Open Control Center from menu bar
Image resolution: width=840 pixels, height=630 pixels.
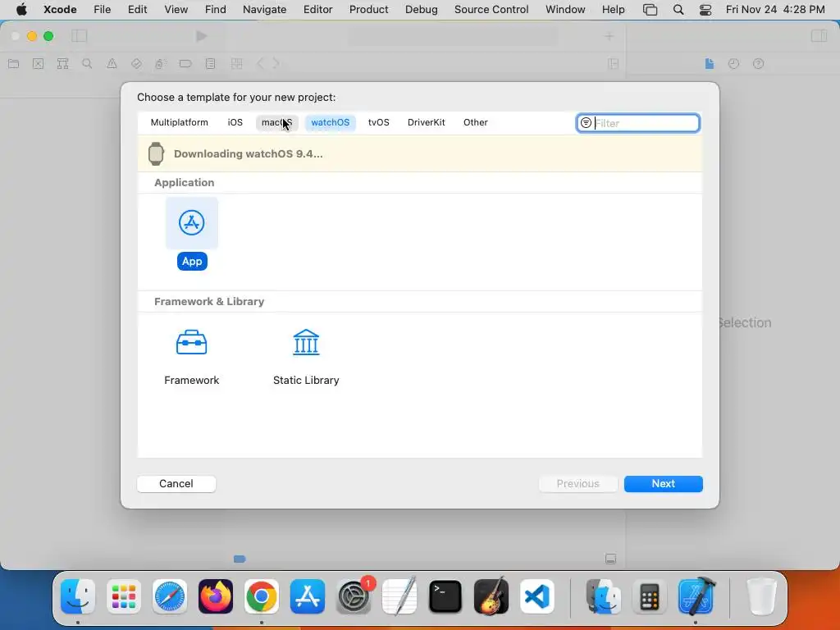point(705,9)
